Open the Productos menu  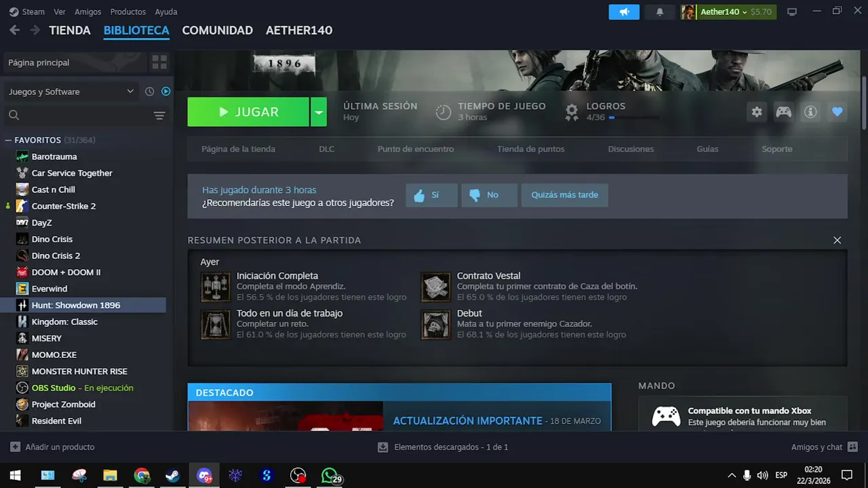128,12
